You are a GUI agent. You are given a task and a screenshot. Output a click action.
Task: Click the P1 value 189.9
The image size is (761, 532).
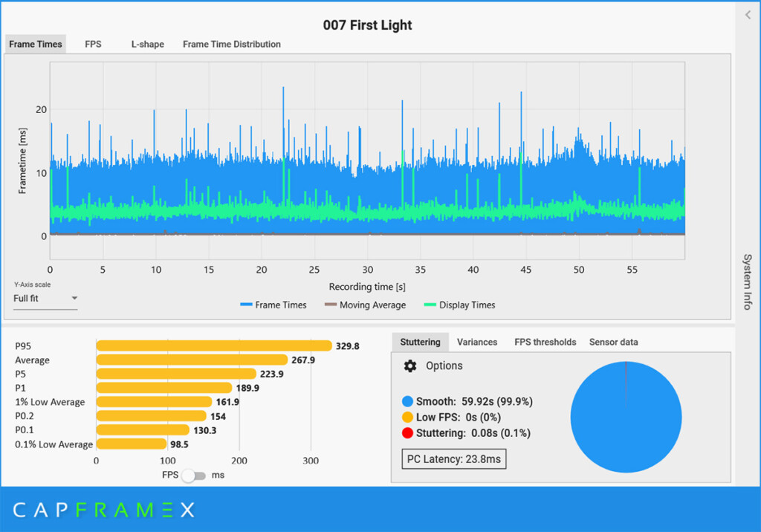[247, 389]
